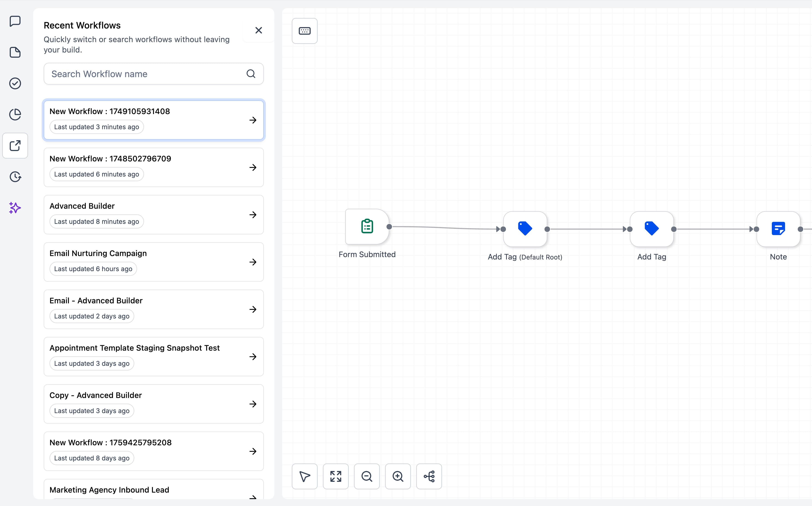
Task: Close the Recent Workflows panel
Action: click(x=259, y=30)
